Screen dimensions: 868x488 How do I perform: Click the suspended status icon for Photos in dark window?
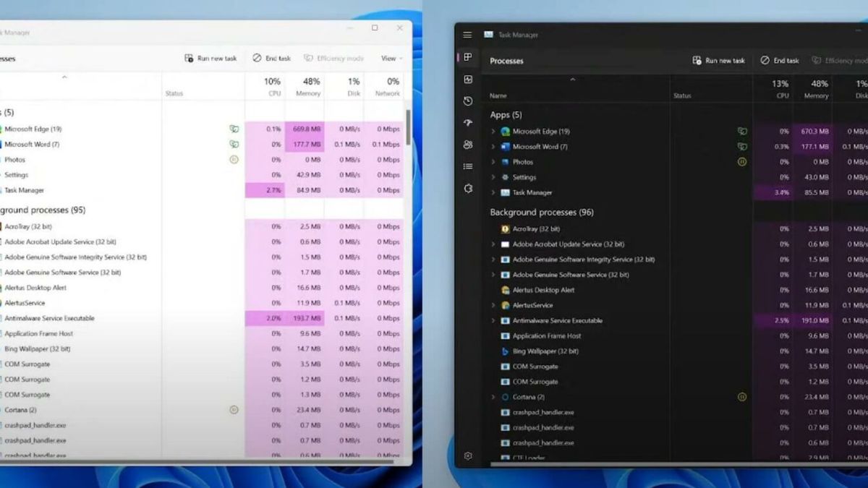click(x=741, y=162)
